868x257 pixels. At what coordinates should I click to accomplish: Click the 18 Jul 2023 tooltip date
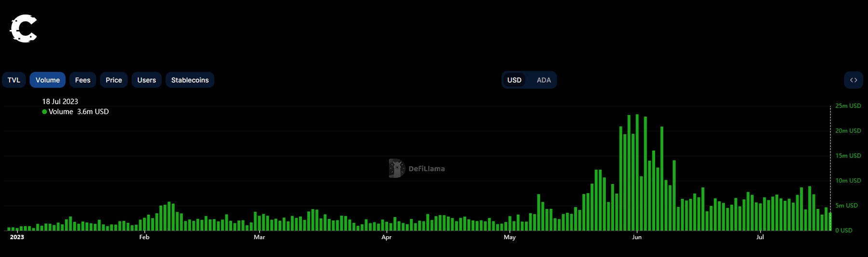click(x=60, y=101)
